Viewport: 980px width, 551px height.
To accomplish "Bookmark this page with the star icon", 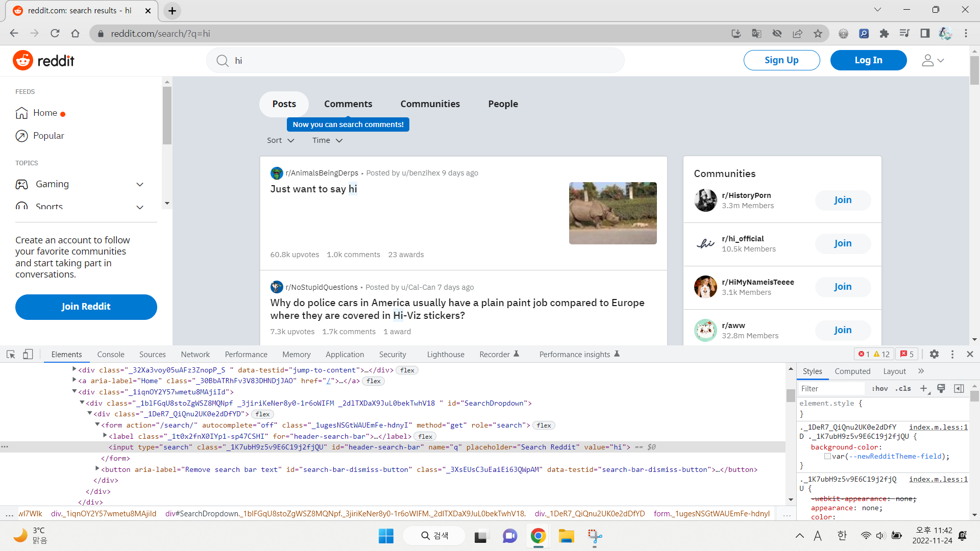I will point(818,33).
